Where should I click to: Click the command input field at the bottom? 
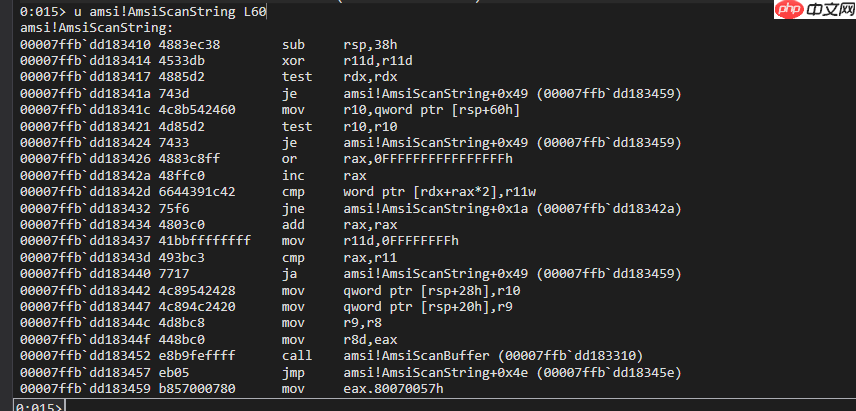(x=450, y=406)
